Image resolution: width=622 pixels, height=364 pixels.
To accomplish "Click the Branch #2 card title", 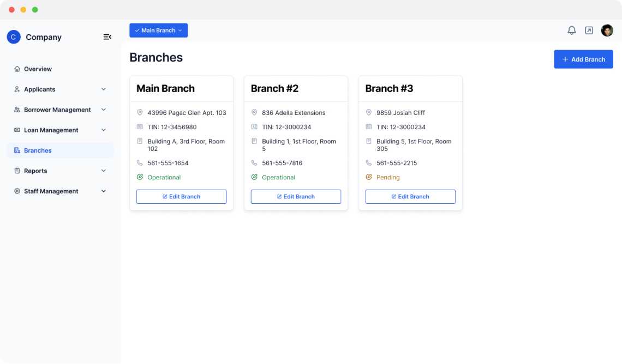I will (274, 88).
